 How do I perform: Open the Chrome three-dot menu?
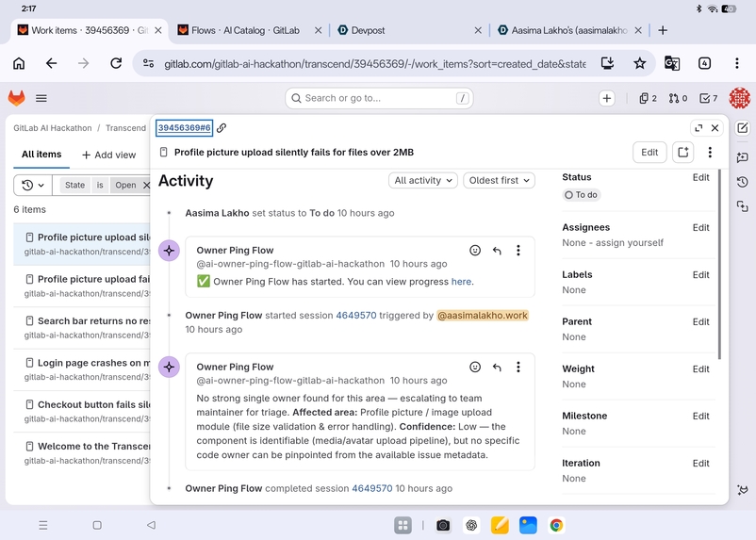(x=737, y=63)
